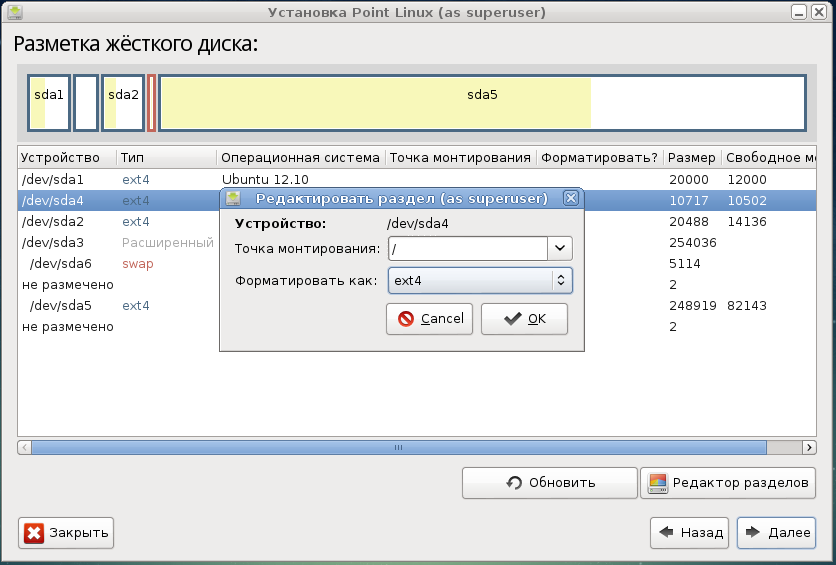Open the mount point dropdown arrow

pos(560,248)
